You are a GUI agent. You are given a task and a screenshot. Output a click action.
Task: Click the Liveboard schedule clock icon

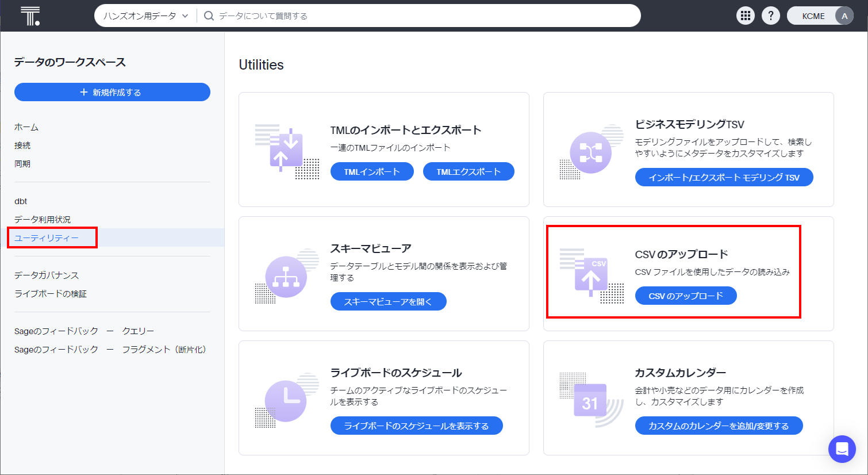pos(286,401)
